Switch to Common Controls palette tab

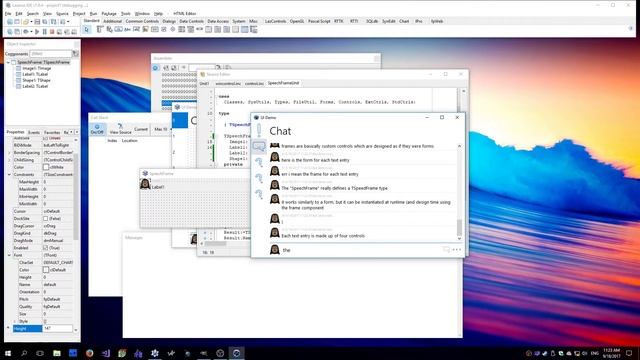pos(142,21)
